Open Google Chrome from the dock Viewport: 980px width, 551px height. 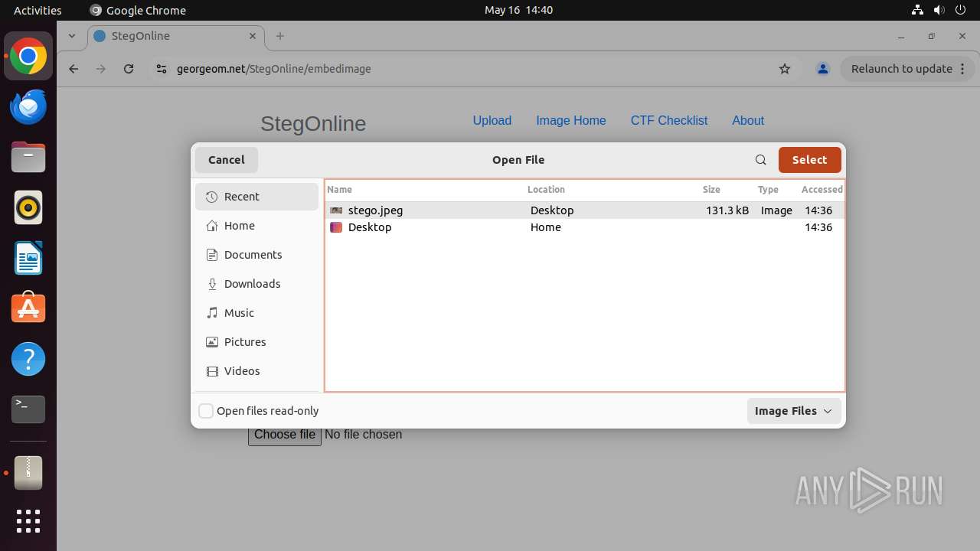coord(28,57)
